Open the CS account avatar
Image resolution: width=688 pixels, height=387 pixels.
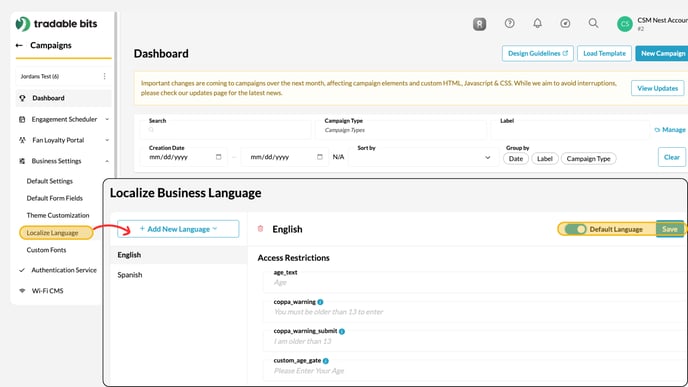(624, 24)
